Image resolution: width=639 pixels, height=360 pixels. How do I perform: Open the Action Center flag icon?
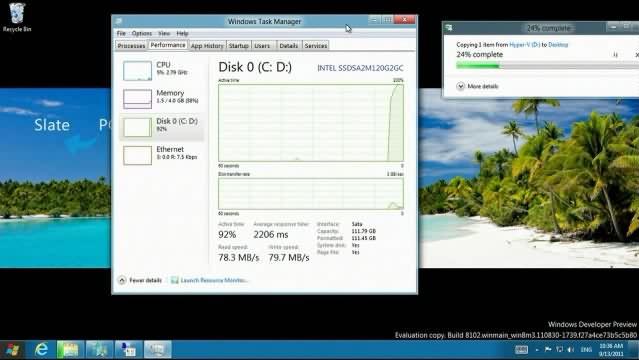(548, 349)
